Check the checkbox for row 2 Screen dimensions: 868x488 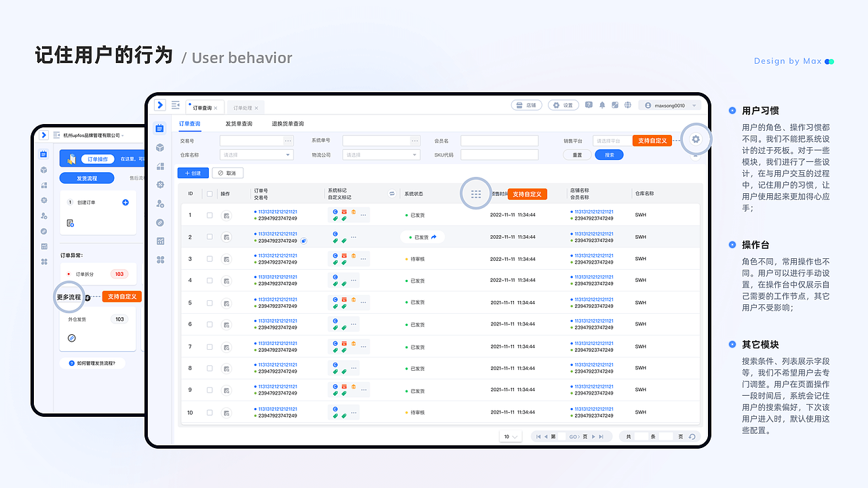[x=210, y=237]
